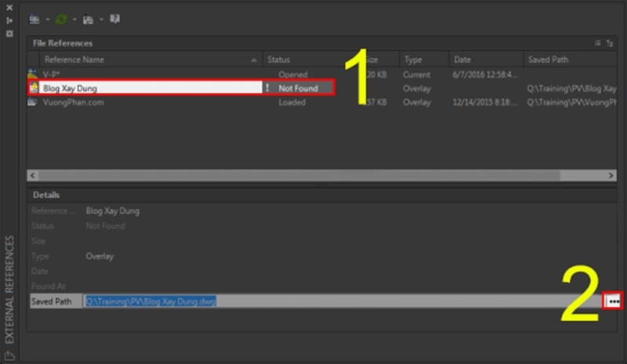Screen dimensions: 627x364
Task: Expand the Change Path dropdown arrow
Action: coord(101,20)
